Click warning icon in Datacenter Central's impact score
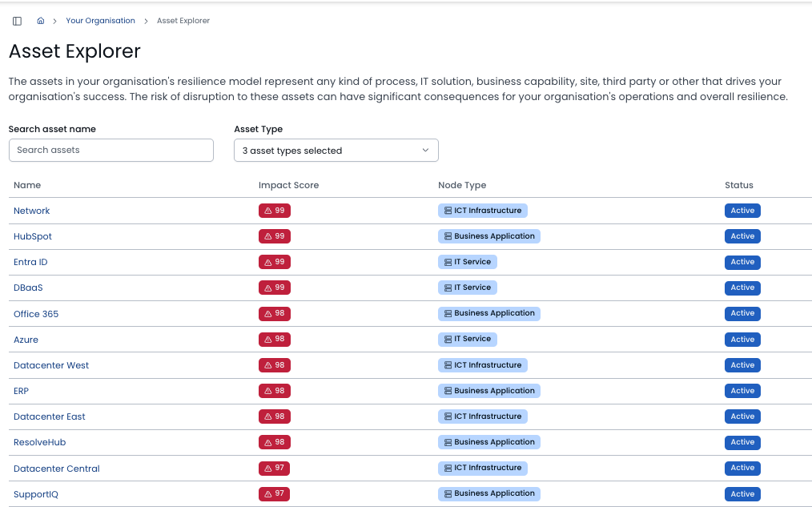Viewport: 812px width, 507px height. click(x=268, y=469)
